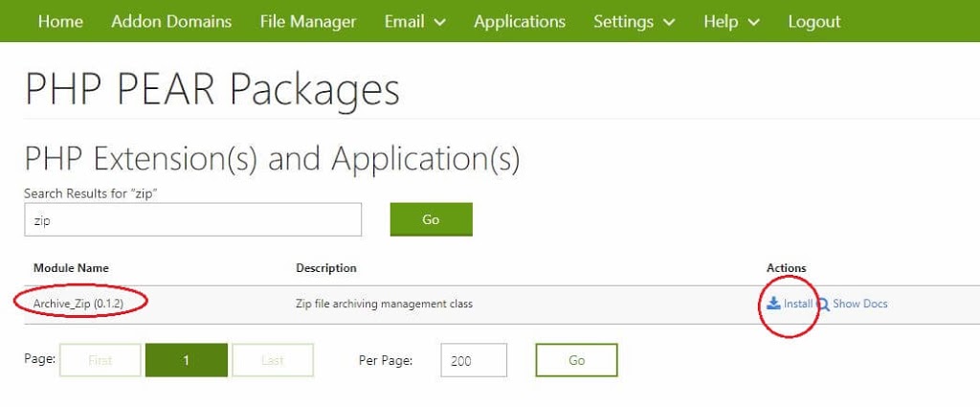Click the Last page button

pyautogui.click(x=273, y=360)
